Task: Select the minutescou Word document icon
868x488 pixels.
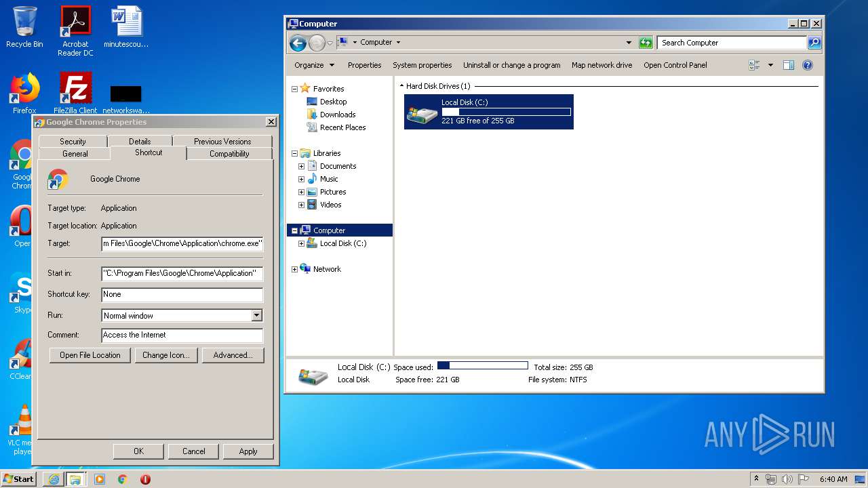Action: (x=126, y=27)
